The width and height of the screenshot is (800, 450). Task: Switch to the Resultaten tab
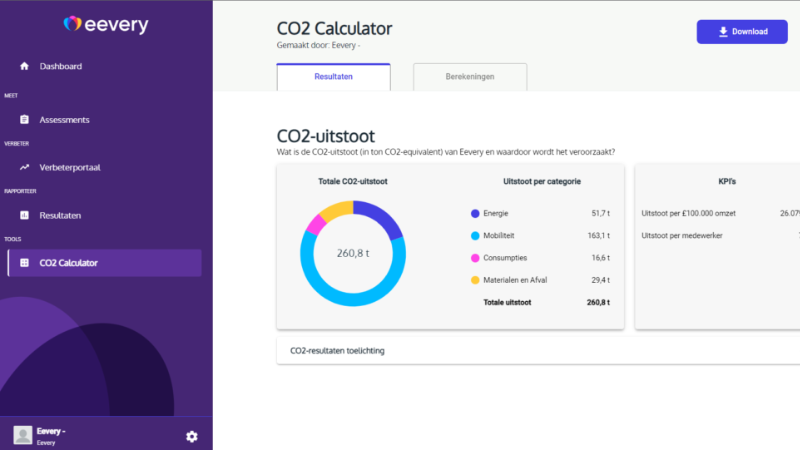click(334, 77)
